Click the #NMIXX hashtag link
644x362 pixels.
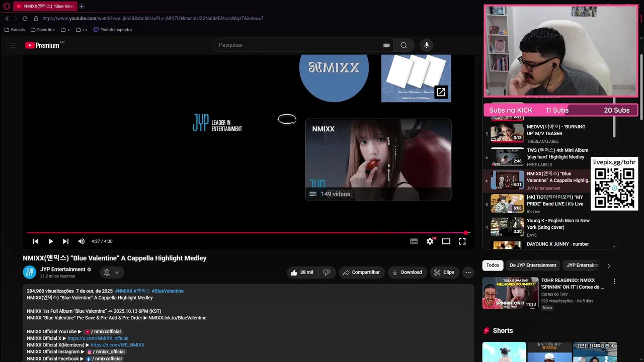[x=124, y=291]
